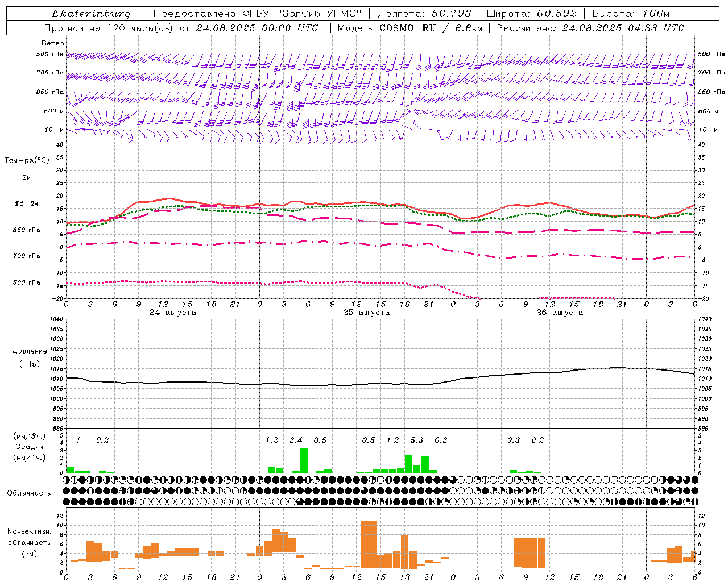Screen dimensions: 728x582
Task: Click the Td 2м dew point legend entry
Action: pyautogui.click(x=26, y=203)
